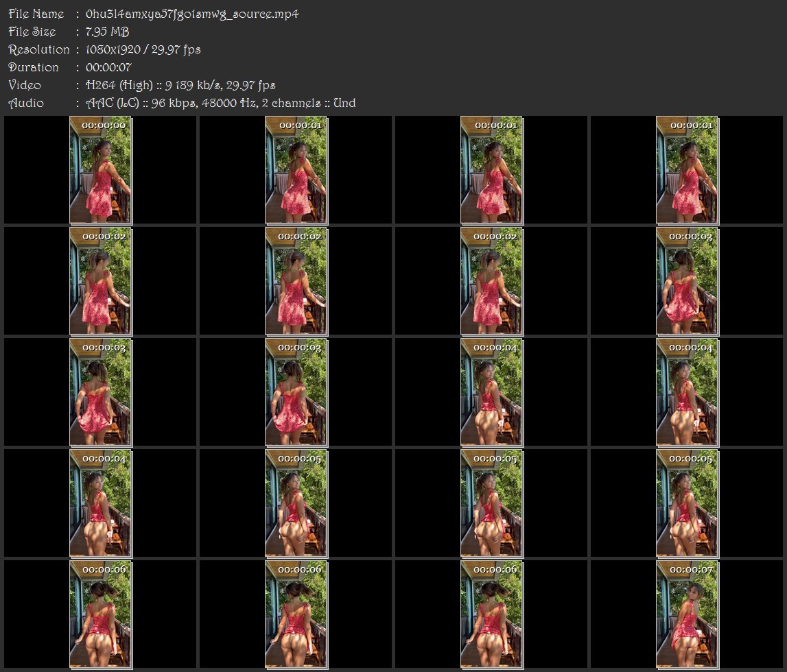Image resolution: width=787 pixels, height=672 pixels.
Task: Open the 00:00:04 thumbnail beside the 00:00:05 frames
Action: pyautogui.click(x=100, y=503)
